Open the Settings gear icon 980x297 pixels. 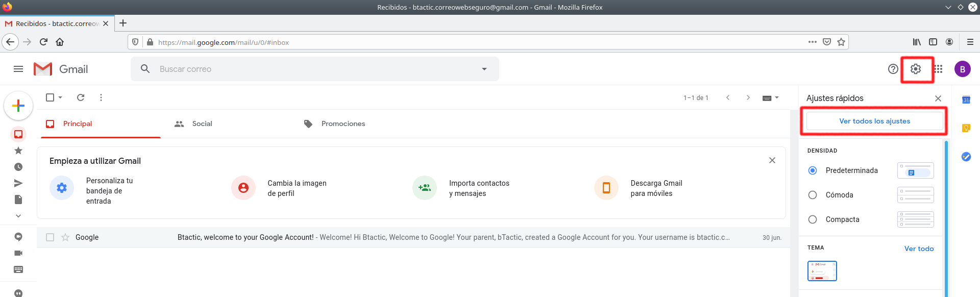[916, 69]
